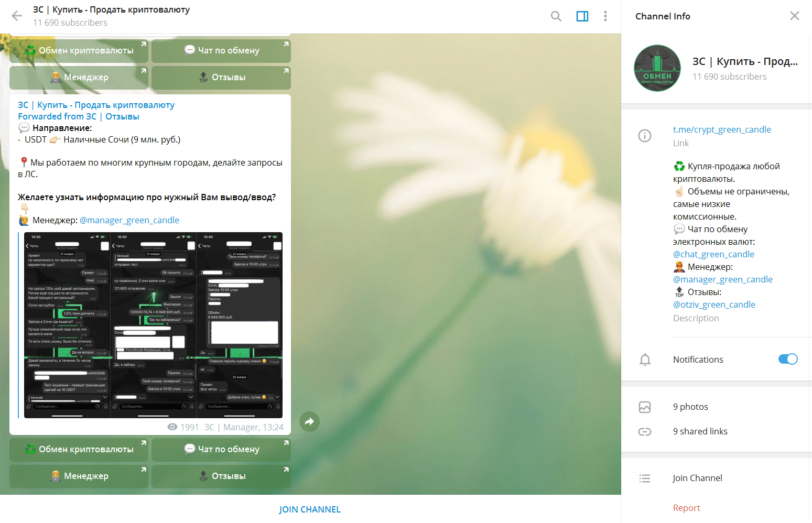
Task: Go back using the header arrow
Action: point(17,16)
